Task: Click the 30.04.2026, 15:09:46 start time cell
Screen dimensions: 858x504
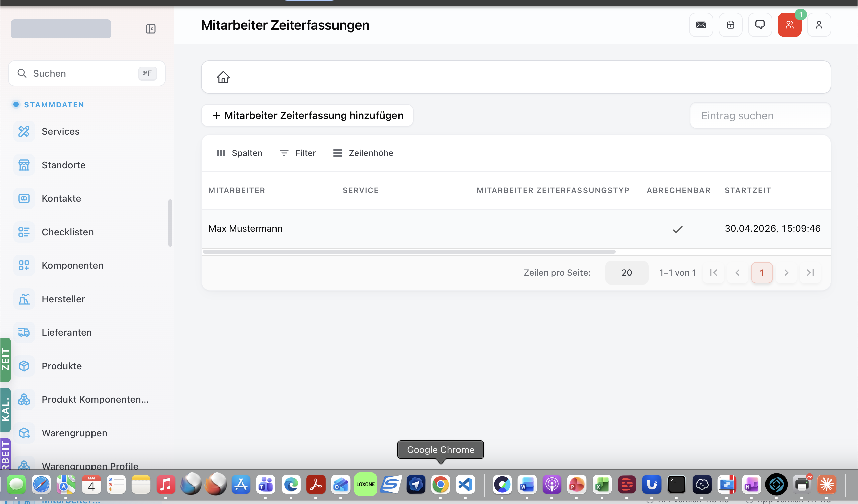Action: tap(773, 229)
